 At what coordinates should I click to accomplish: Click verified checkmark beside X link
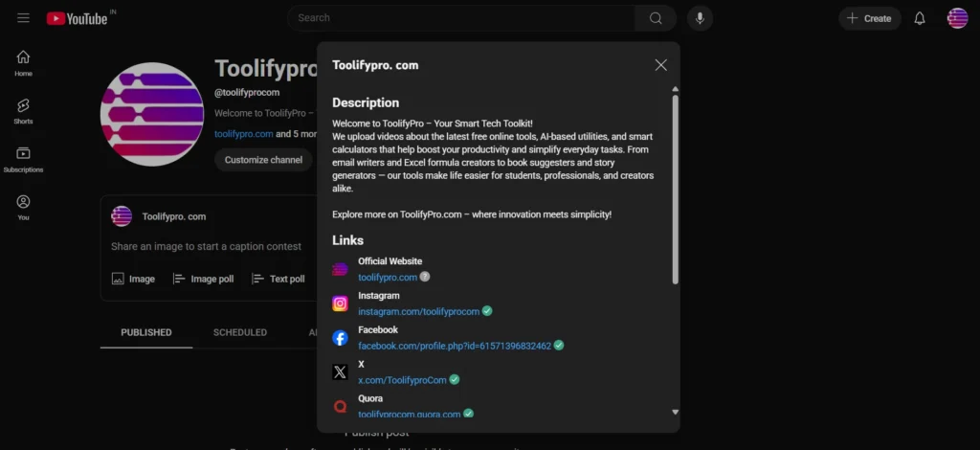click(455, 379)
